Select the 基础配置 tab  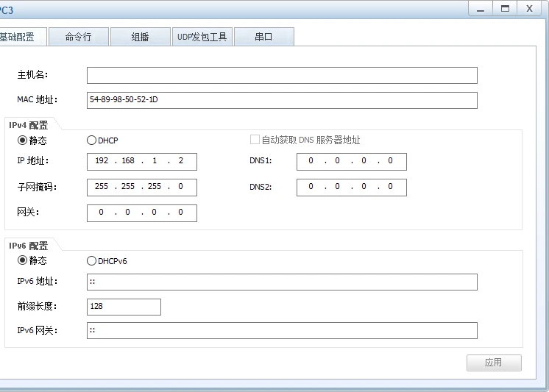click(18, 37)
